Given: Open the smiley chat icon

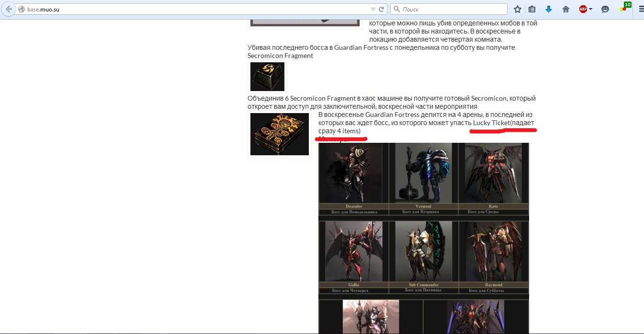Looking at the screenshot, I should point(605,9).
